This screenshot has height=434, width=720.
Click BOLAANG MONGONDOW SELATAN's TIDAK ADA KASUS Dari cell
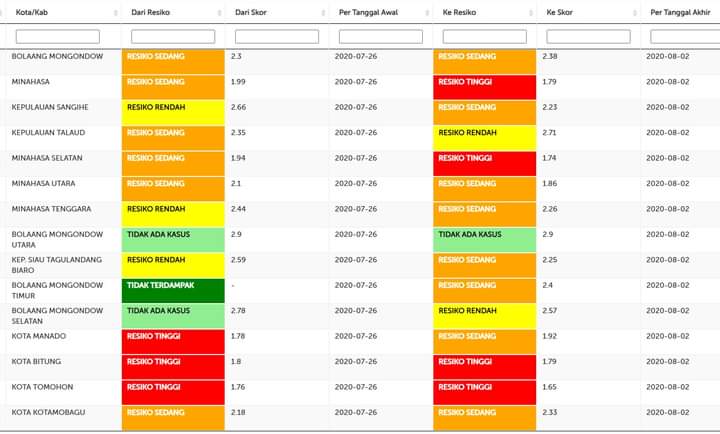(x=173, y=316)
